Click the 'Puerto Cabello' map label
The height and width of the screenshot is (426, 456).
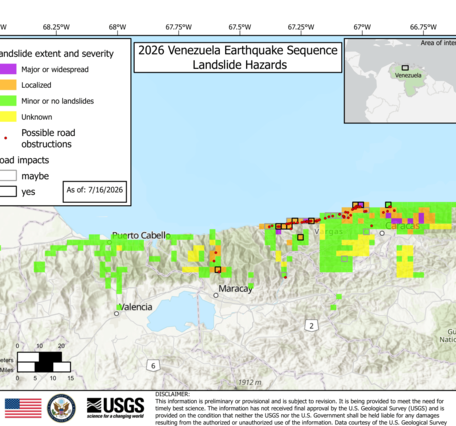(141, 235)
